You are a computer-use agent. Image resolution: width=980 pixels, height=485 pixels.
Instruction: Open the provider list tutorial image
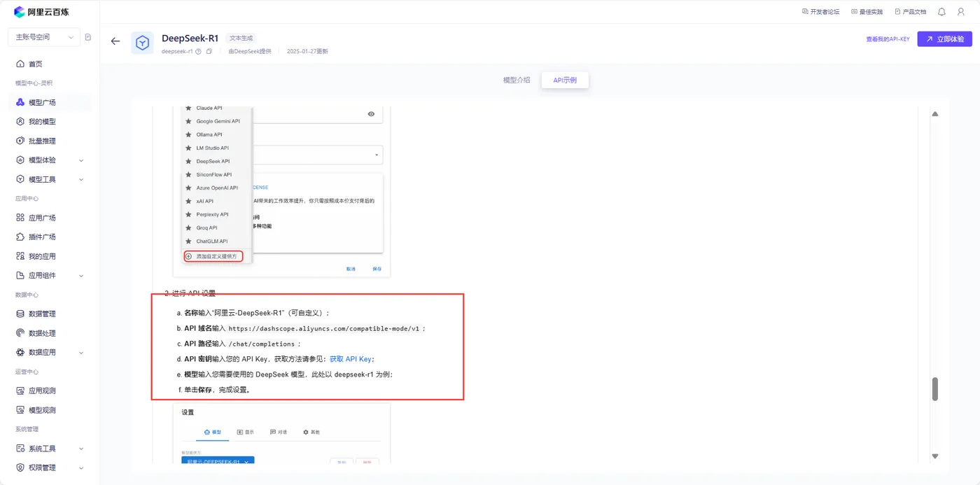pyautogui.click(x=281, y=192)
